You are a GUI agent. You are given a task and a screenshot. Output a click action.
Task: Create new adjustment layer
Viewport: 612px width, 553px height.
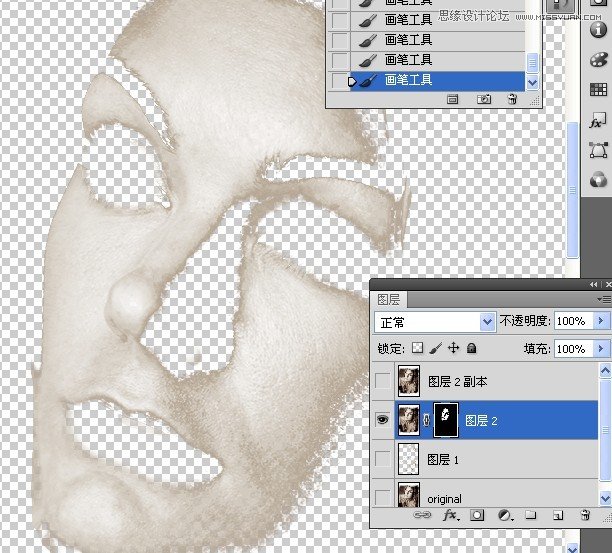click(x=505, y=515)
